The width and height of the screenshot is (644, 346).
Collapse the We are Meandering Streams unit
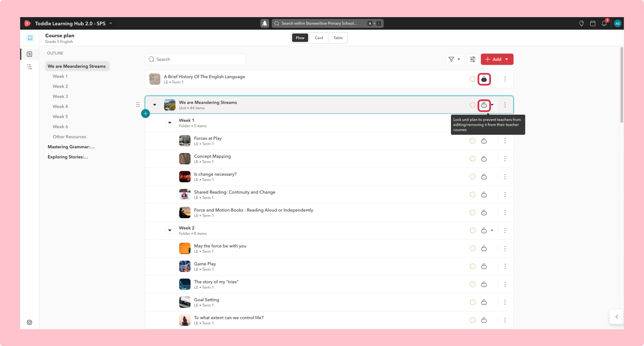coord(155,105)
